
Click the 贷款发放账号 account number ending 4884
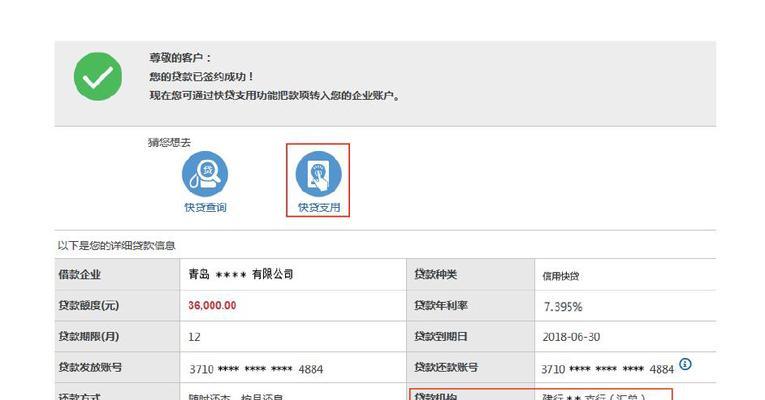255,369
